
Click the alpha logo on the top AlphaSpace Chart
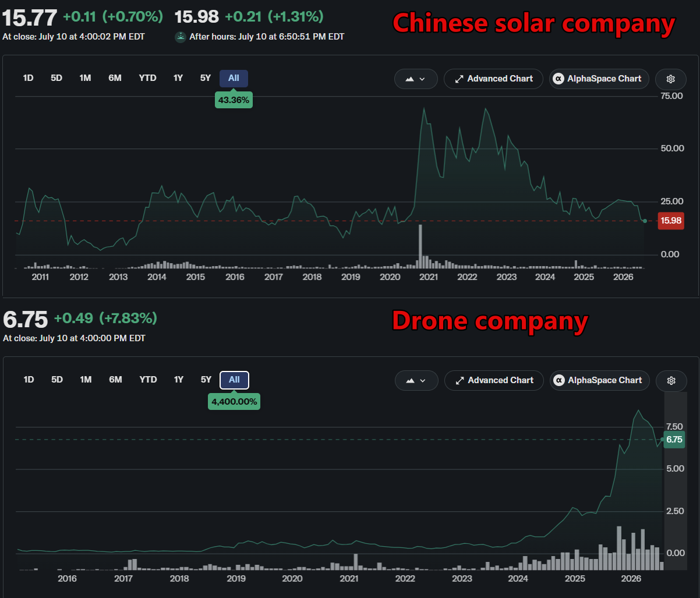coord(558,79)
